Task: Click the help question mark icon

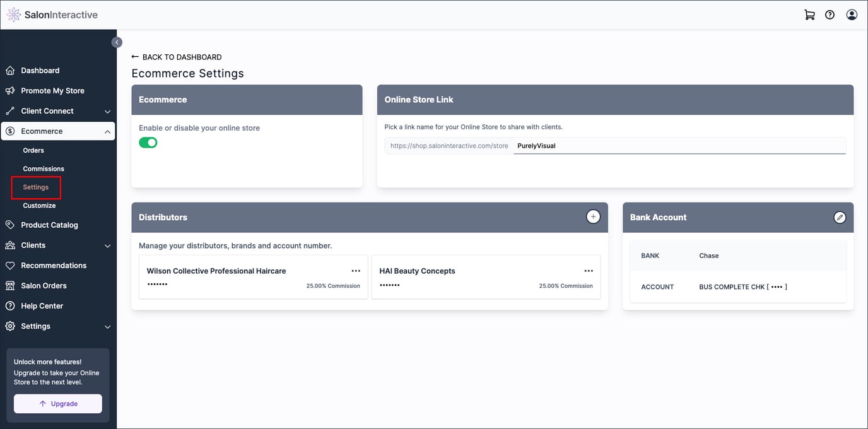Action: coord(830,14)
